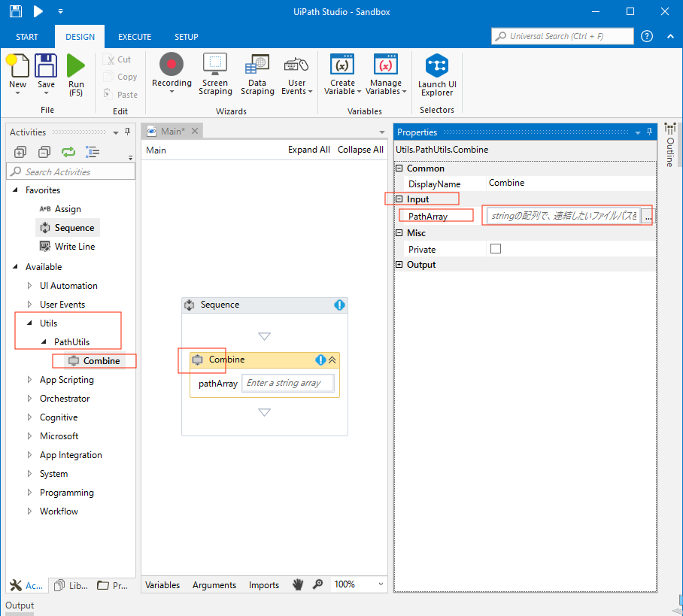Select Combine activity in Activities tree

tap(94, 361)
